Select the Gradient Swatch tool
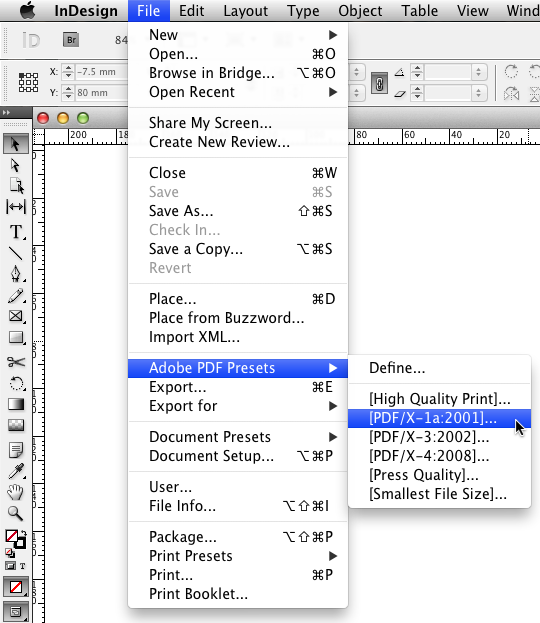Image resolution: width=540 pixels, height=623 pixels. [15, 404]
